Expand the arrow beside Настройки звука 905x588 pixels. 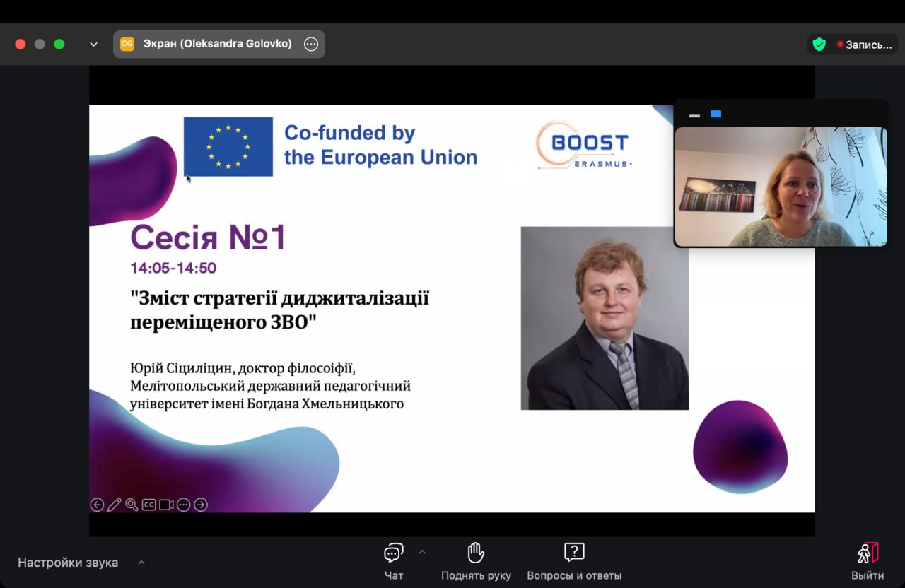point(141,563)
